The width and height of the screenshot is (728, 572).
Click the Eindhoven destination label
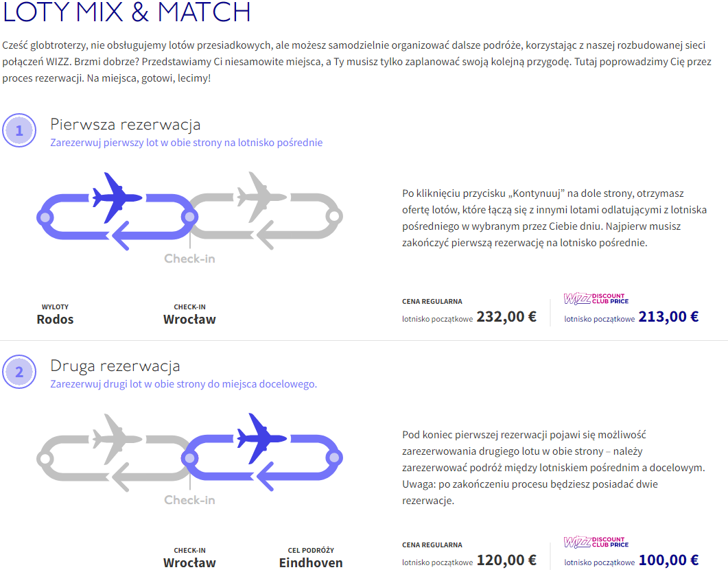[311, 562]
